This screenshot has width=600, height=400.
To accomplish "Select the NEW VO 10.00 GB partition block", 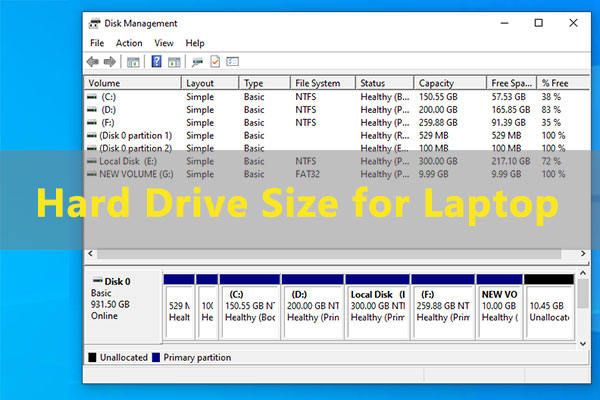I will pos(499,307).
